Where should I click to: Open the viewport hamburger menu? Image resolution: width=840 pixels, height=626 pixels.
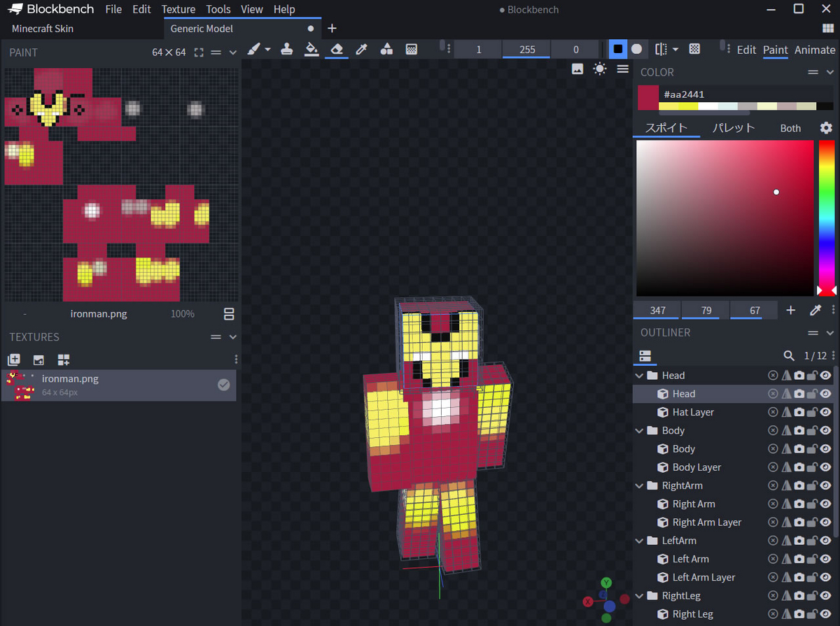tap(622, 69)
